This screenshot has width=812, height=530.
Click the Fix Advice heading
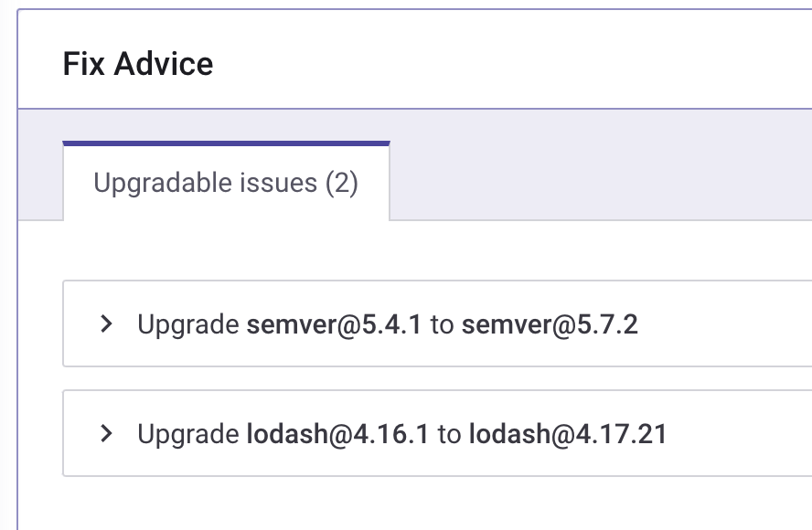138,64
